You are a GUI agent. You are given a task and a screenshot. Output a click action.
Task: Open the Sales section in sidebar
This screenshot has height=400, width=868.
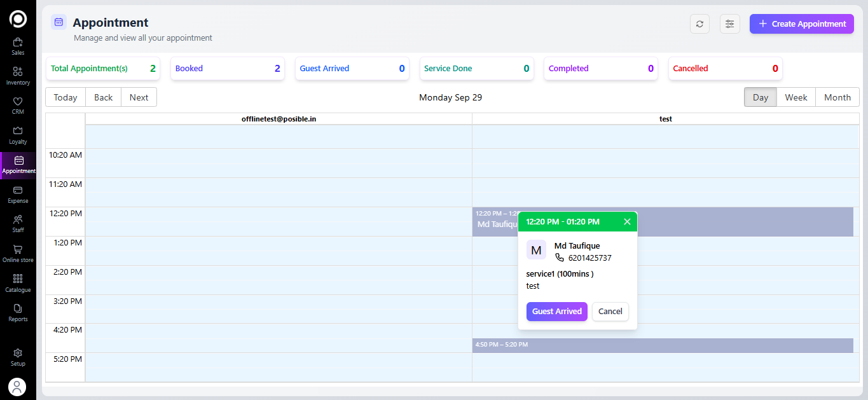(x=18, y=46)
